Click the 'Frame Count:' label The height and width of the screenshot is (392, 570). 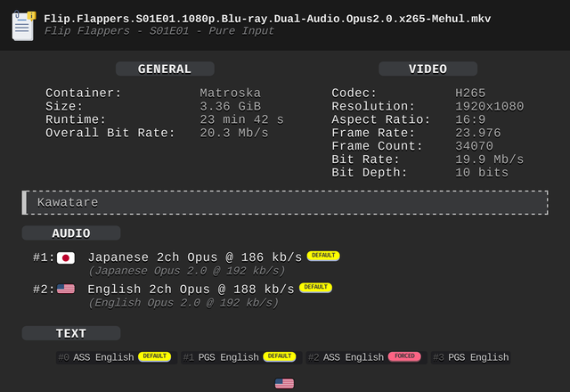377,146
